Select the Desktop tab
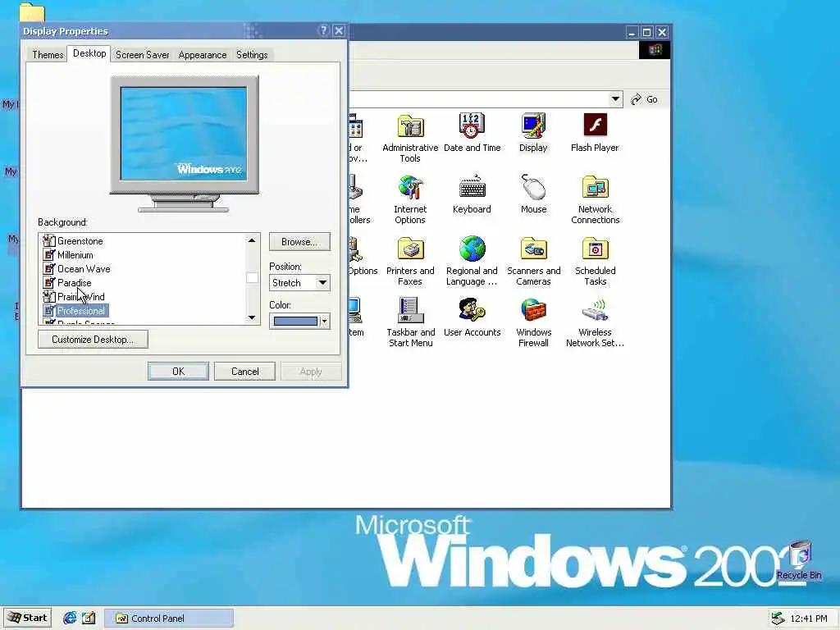The image size is (840, 630). [x=89, y=53]
